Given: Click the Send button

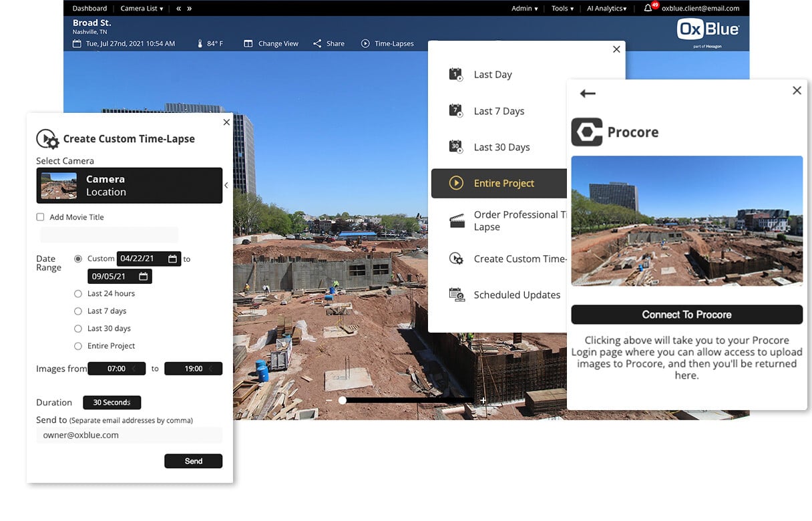Looking at the screenshot, I should (193, 461).
